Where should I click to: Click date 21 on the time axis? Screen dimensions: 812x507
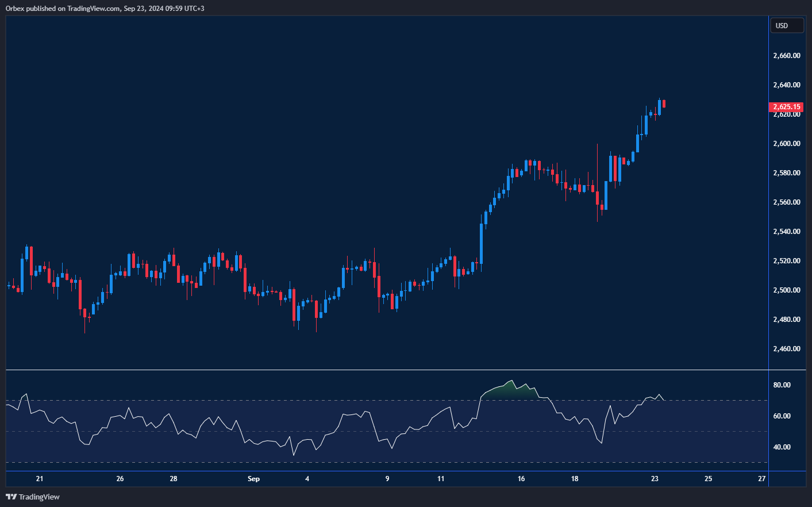[40, 478]
